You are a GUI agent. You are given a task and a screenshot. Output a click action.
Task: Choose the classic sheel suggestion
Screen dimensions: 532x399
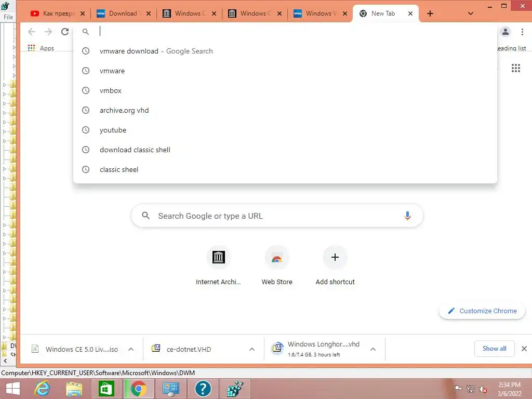(x=285, y=169)
